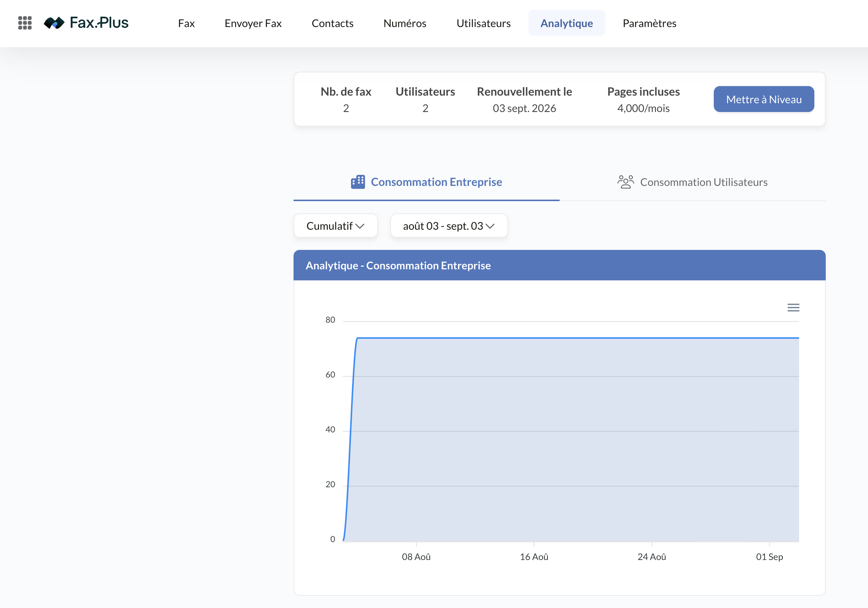This screenshot has height=608, width=868.
Task: Open Paramètres in the top nav
Action: (x=649, y=23)
